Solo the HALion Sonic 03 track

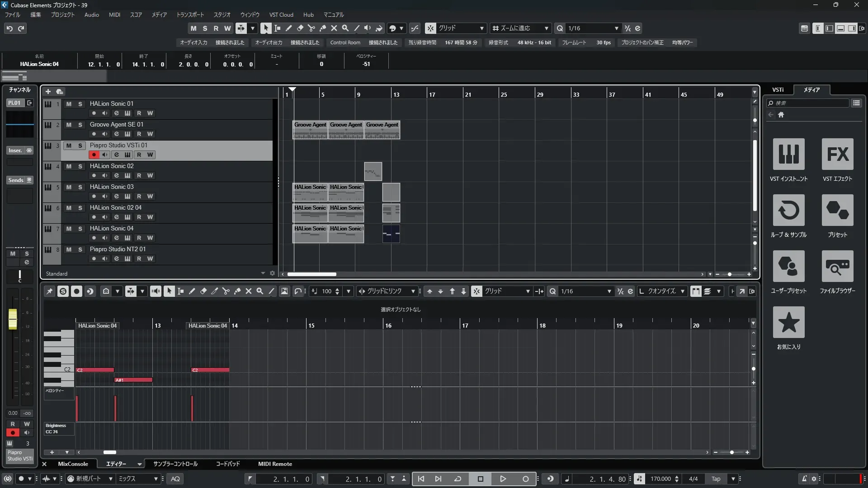tap(80, 187)
